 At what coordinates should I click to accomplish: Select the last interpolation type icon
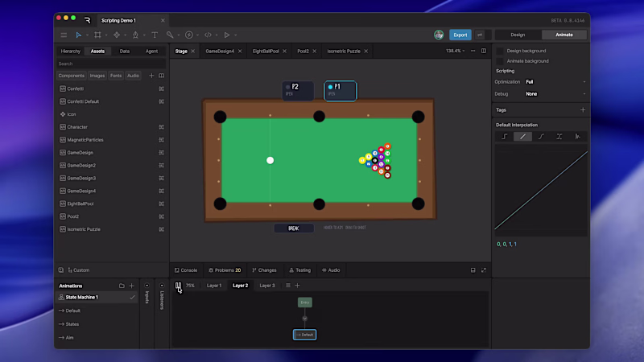[x=577, y=136]
